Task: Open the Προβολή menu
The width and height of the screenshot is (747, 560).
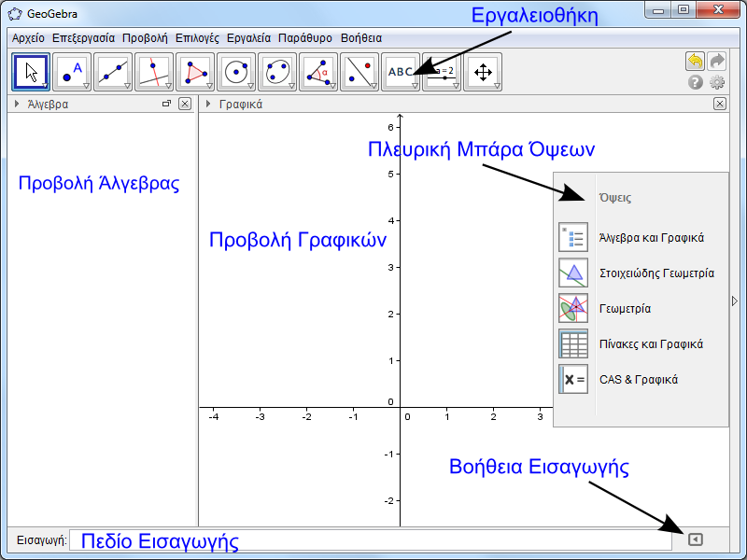Action: coord(145,38)
